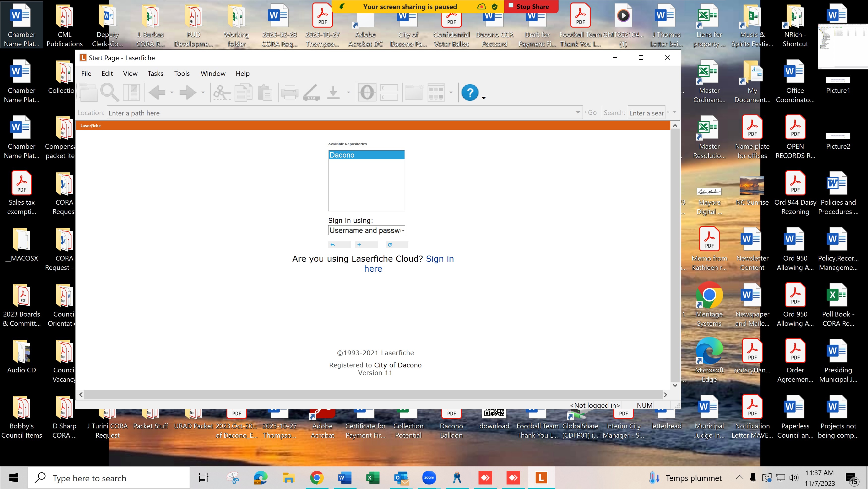
Task: Click the download arrow toolbar icon
Action: tap(333, 92)
